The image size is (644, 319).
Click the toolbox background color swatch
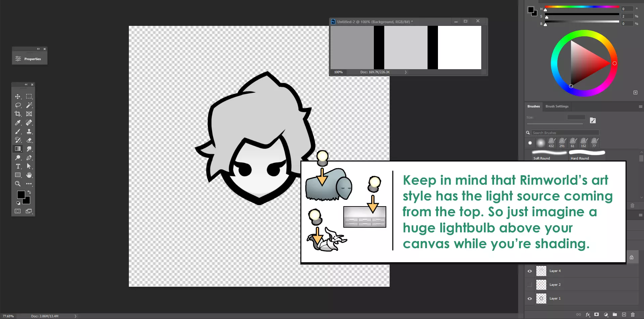(x=27, y=201)
